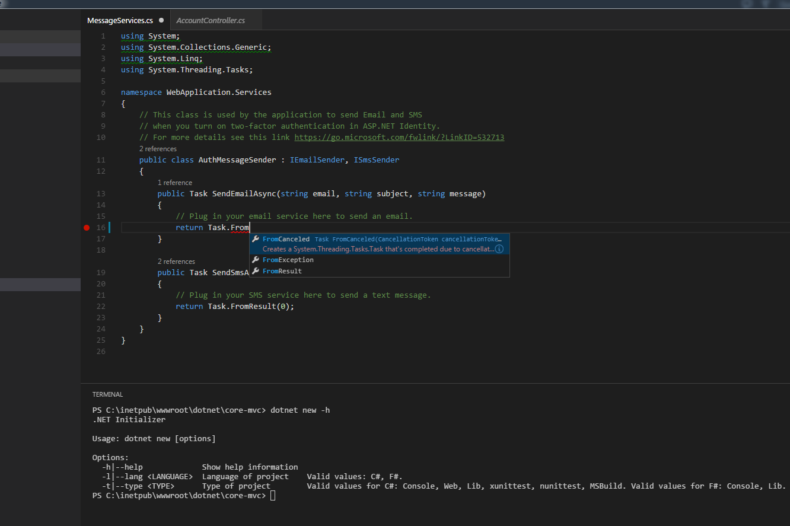Select FromCanceled in the autocomplete list

point(286,239)
